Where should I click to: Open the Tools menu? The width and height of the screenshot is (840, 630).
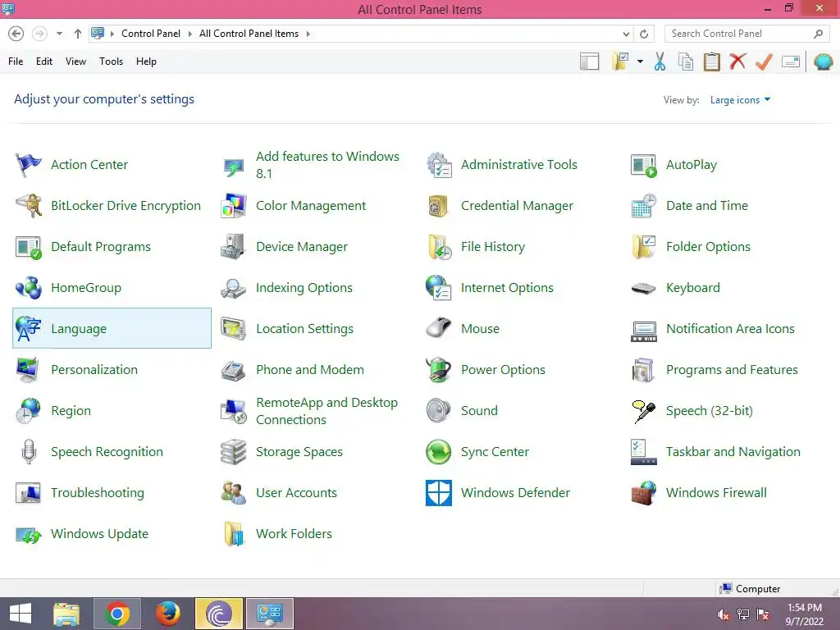pos(111,62)
